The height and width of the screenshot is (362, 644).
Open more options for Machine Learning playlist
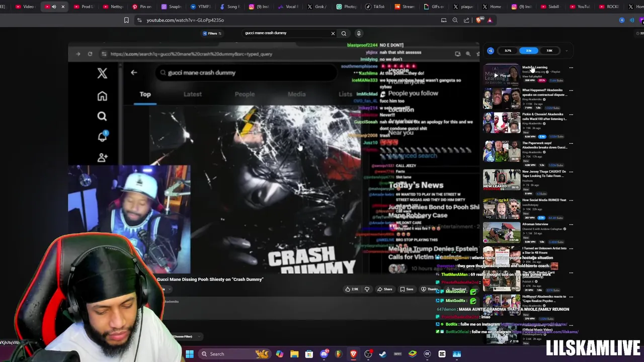point(571,67)
